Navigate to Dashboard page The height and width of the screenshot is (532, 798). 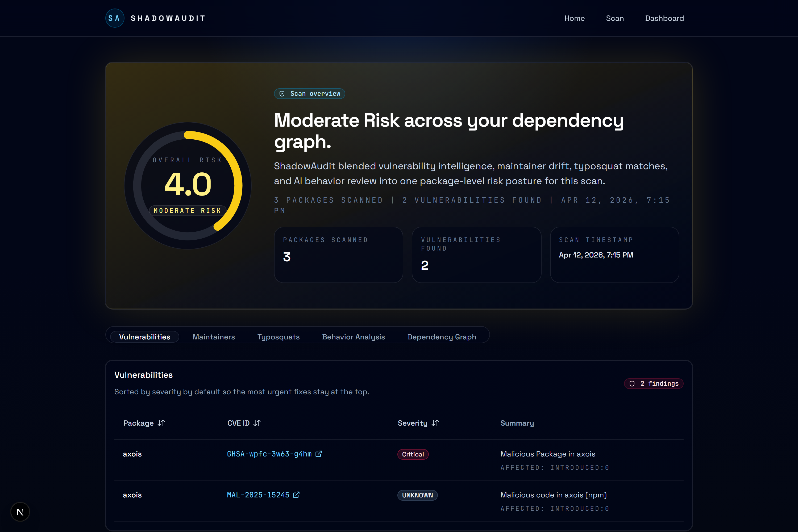click(664, 18)
